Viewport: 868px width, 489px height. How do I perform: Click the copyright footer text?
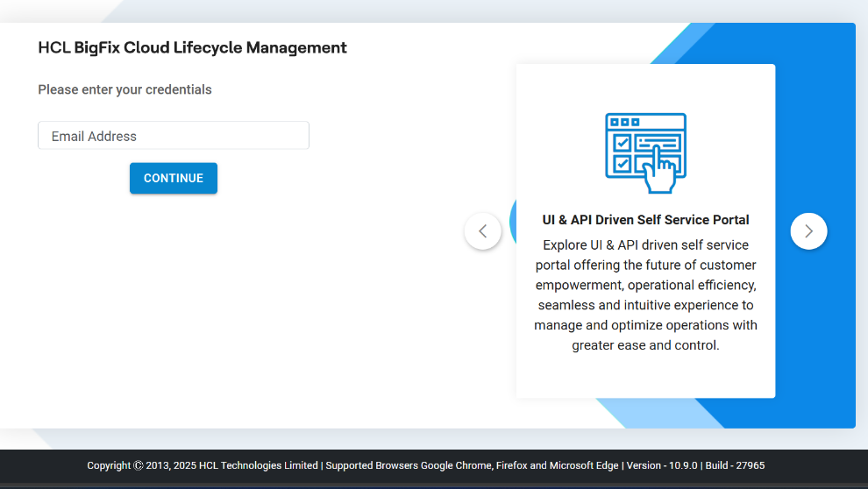(426, 465)
